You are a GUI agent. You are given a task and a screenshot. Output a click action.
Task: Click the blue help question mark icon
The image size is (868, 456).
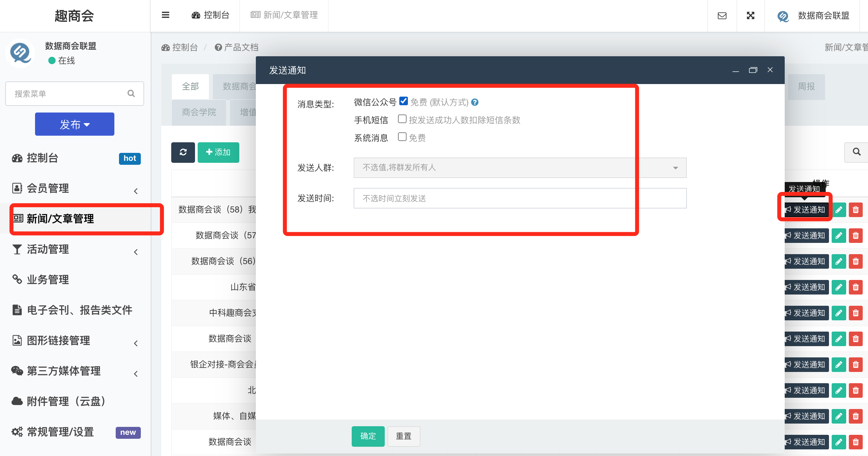[475, 102]
